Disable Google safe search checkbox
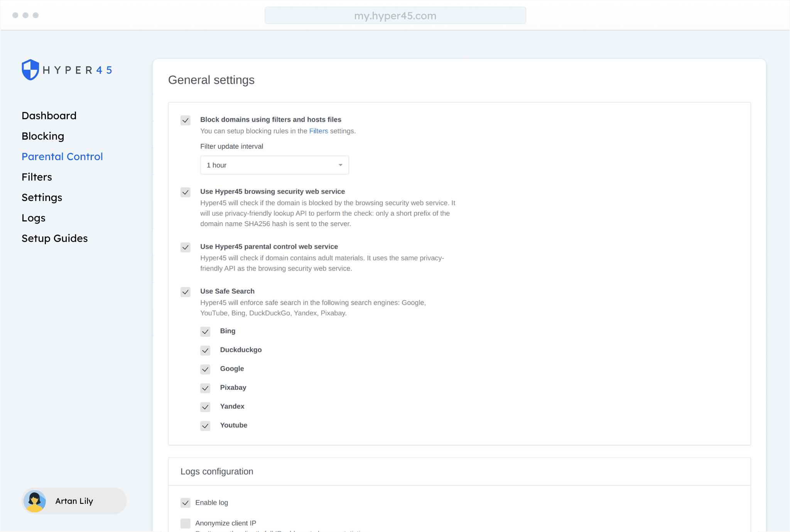The width and height of the screenshot is (790, 532). click(205, 370)
